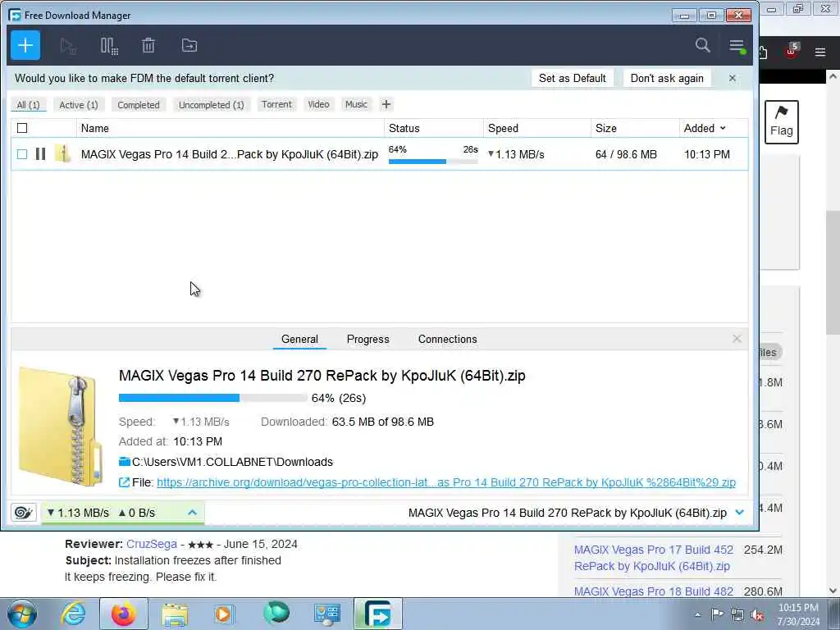Open FDM main hamburger menu
Viewport: 840px width, 630px height.
coord(737,46)
